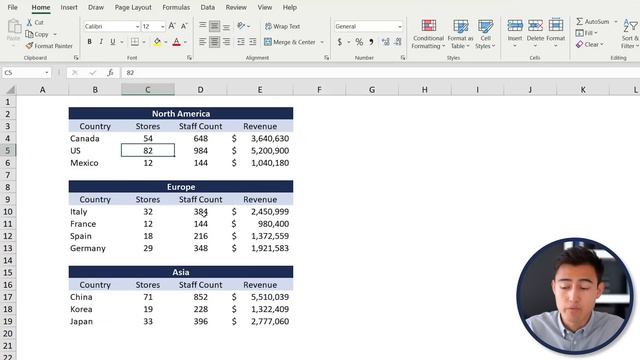Open Conditional Formatting menu
640x360 pixels.
pyautogui.click(x=428, y=34)
